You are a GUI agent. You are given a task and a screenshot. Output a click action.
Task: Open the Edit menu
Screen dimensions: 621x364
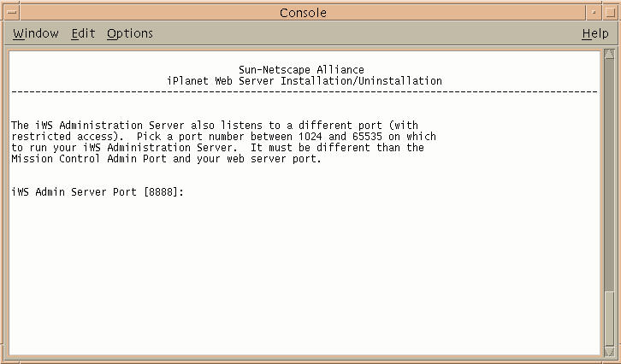[83, 33]
